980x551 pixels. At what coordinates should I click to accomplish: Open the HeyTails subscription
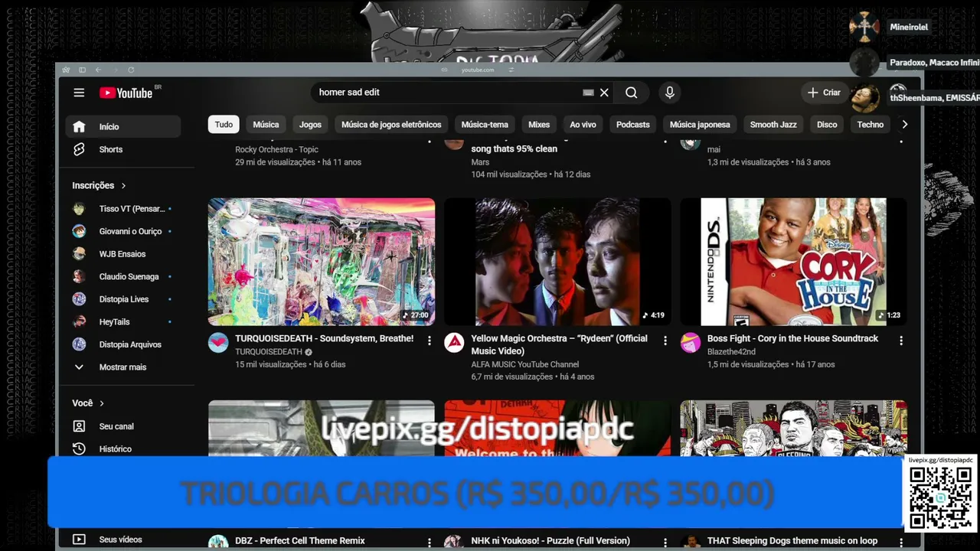click(x=123, y=322)
